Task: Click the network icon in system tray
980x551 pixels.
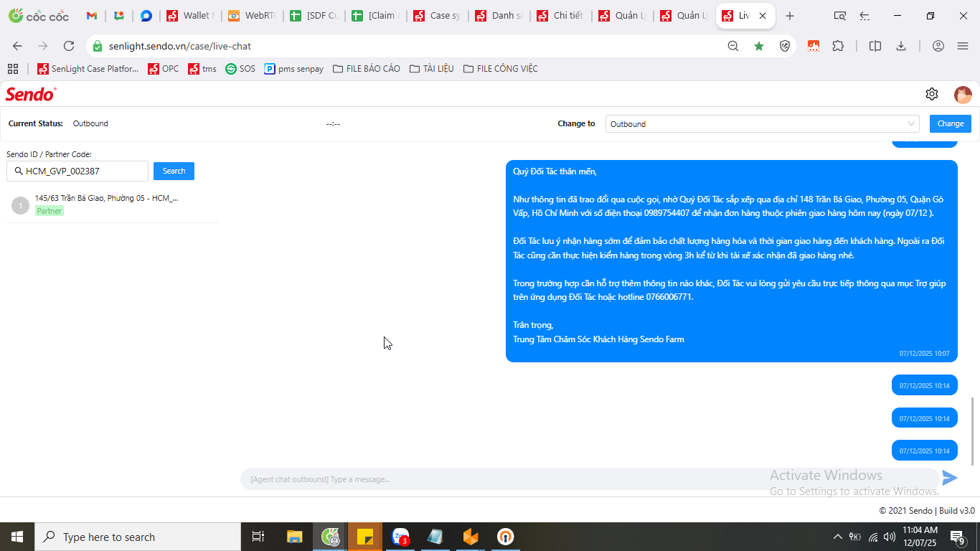Action: point(872,537)
